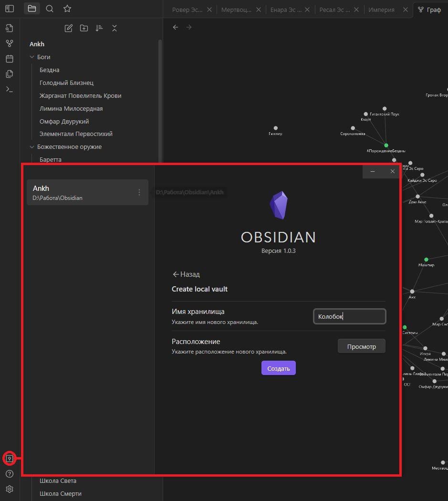The height and width of the screenshot is (501, 448).
Task: Click the vault name input field
Action: point(349,316)
